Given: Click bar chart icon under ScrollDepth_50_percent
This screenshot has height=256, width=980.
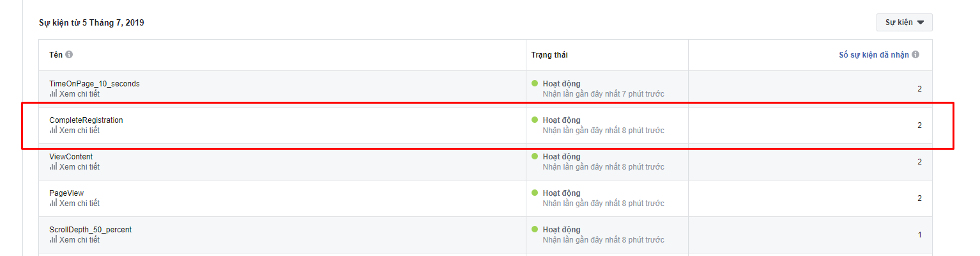Looking at the screenshot, I should click(x=53, y=239).
